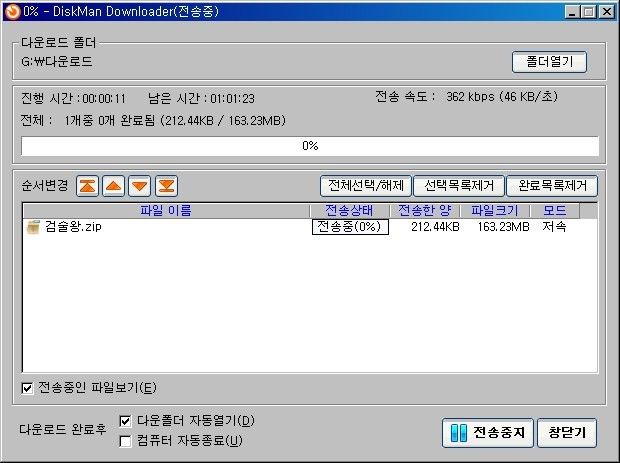Move selected file down one position
620x463 pixels.
140,186
